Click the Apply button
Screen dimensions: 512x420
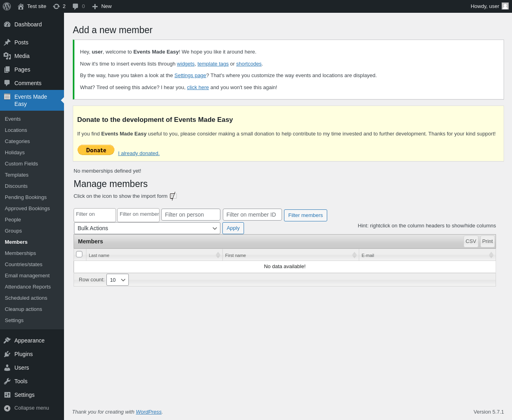point(233,228)
